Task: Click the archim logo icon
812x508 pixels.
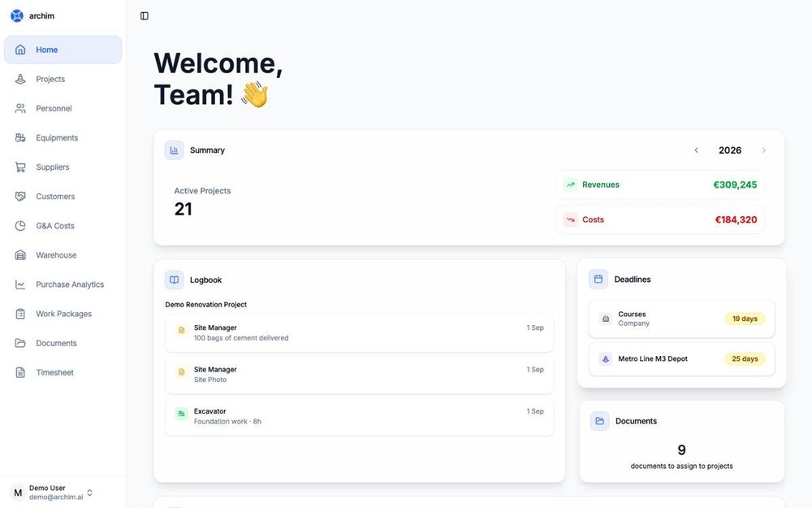Action: pos(17,16)
